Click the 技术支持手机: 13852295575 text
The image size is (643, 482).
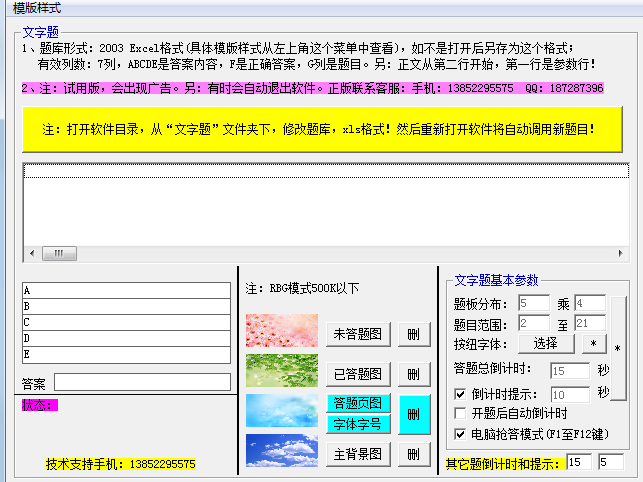[121, 464]
